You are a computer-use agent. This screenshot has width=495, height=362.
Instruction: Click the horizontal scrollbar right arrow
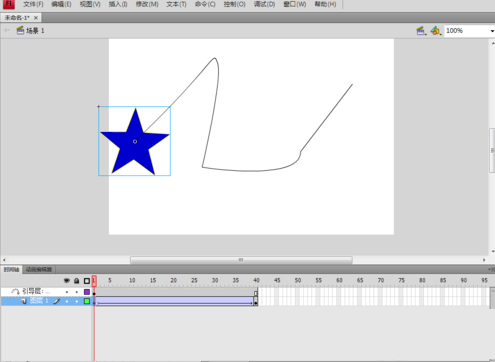click(x=484, y=260)
